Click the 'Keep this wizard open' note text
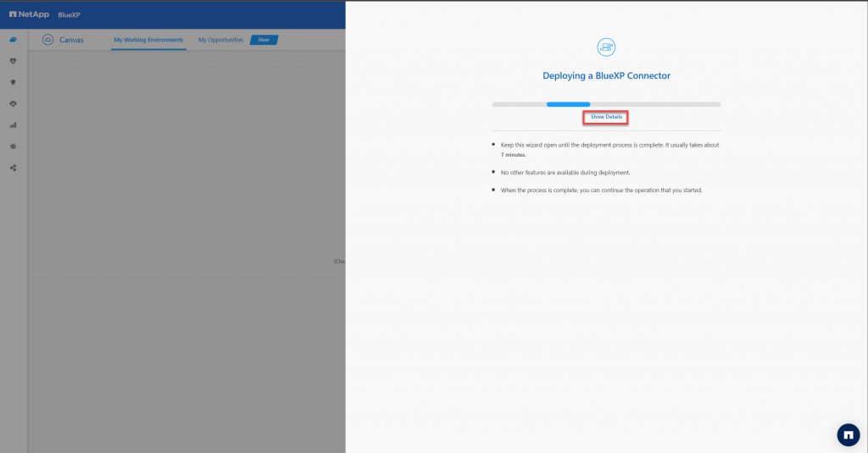This screenshot has width=868, height=453. pos(609,149)
